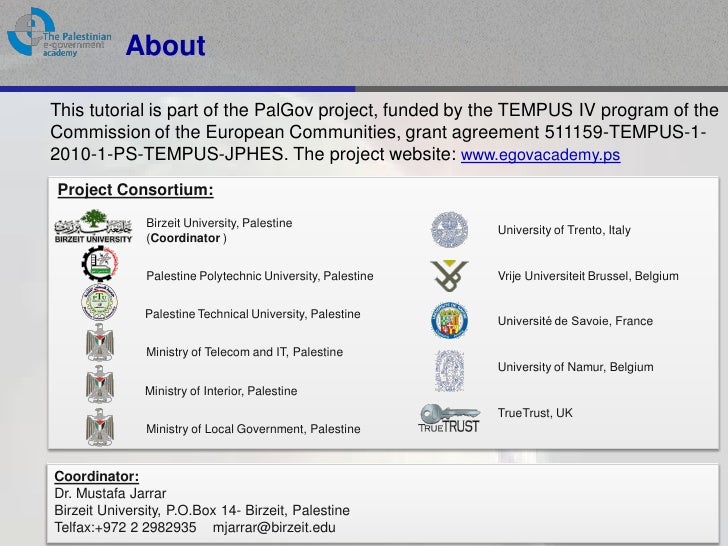Click the eagle emblem beside Ministry of Telecom and IT
The height and width of the screenshot is (546, 728).
click(99, 342)
